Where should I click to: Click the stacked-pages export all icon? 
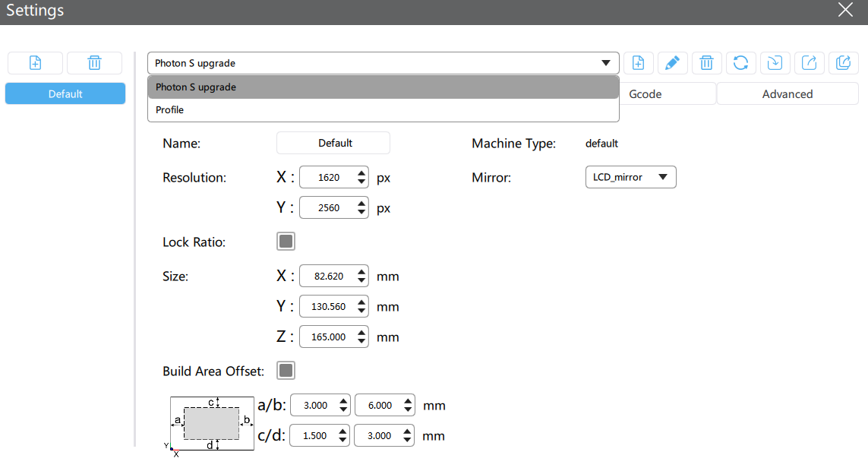(x=843, y=63)
